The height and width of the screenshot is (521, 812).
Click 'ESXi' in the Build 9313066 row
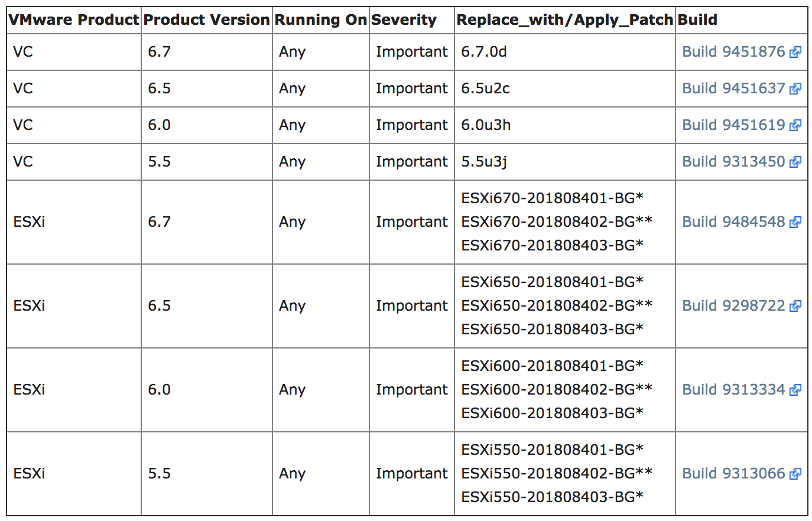tap(29, 474)
